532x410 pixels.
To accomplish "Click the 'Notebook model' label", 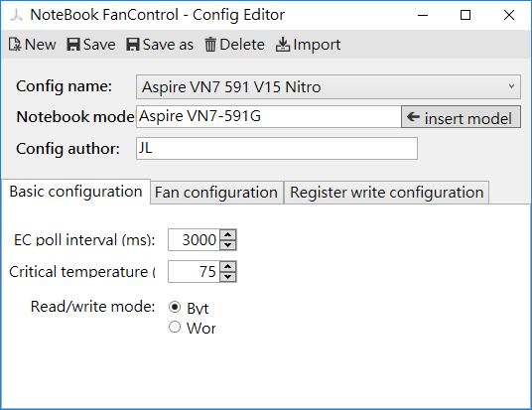I will pos(75,117).
